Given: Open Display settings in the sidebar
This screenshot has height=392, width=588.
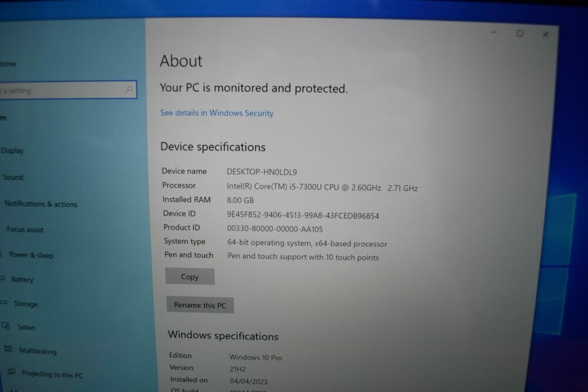Looking at the screenshot, I should click(12, 150).
